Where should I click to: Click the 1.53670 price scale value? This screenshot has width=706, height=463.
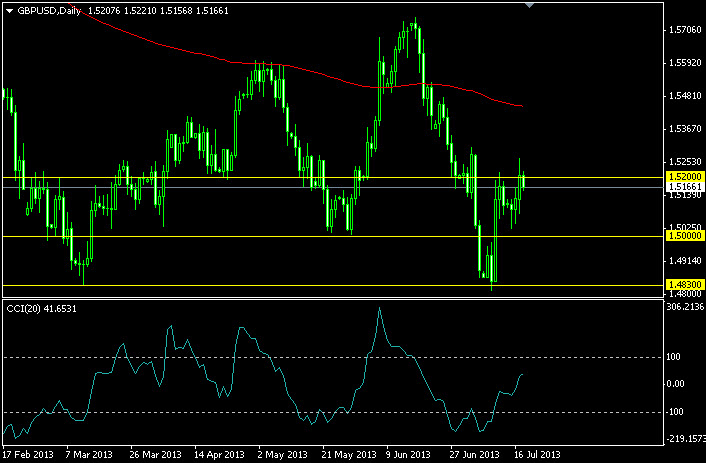click(x=685, y=129)
